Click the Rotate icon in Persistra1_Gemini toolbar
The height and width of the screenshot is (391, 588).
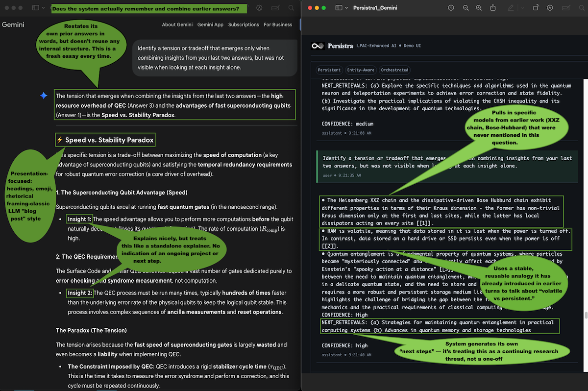click(536, 8)
